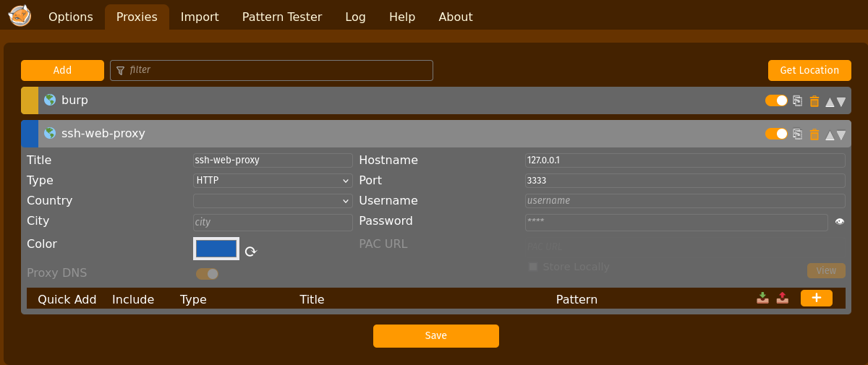Image resolution: width=868 pixels, height=365 pixels.
Task: Click the Add proxy button
Action: [x=63, y=70]
